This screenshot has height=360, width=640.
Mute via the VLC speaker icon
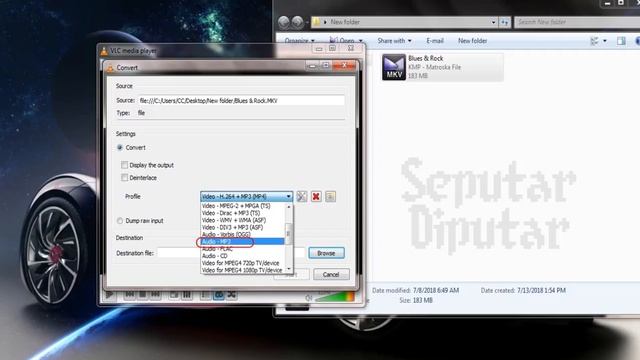click(x=309, y=298)
